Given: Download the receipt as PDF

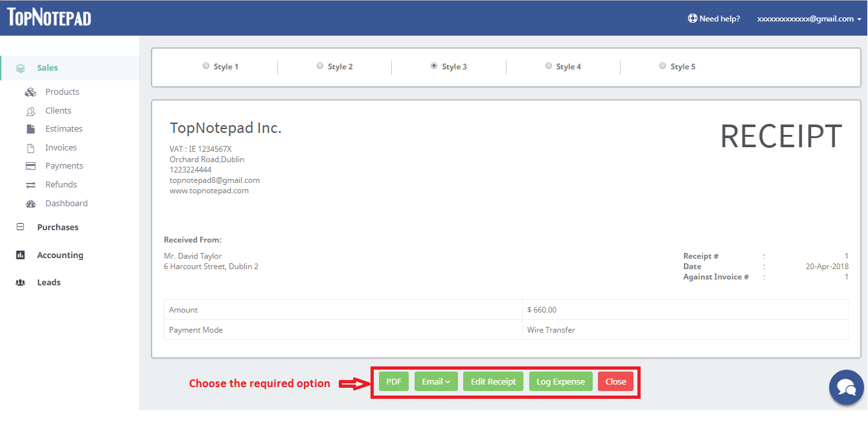Looking at the screenshot, I should 394,381.
